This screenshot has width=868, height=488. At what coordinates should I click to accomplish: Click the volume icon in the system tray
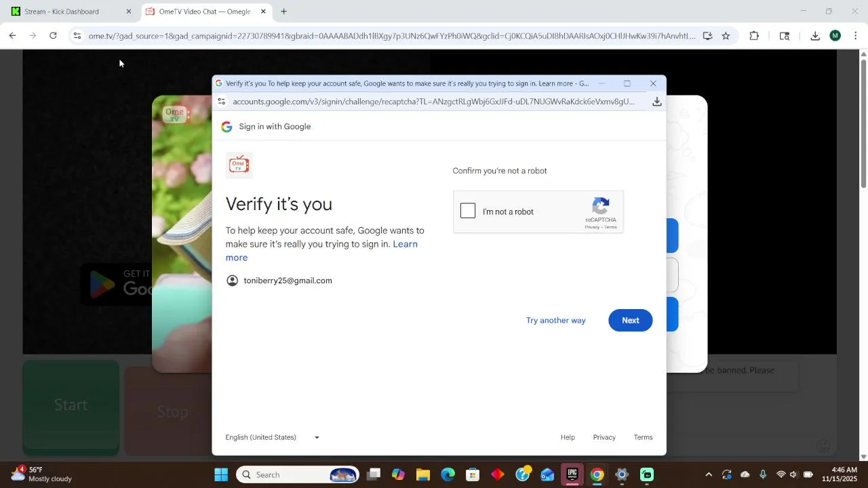tap(793, 474)
